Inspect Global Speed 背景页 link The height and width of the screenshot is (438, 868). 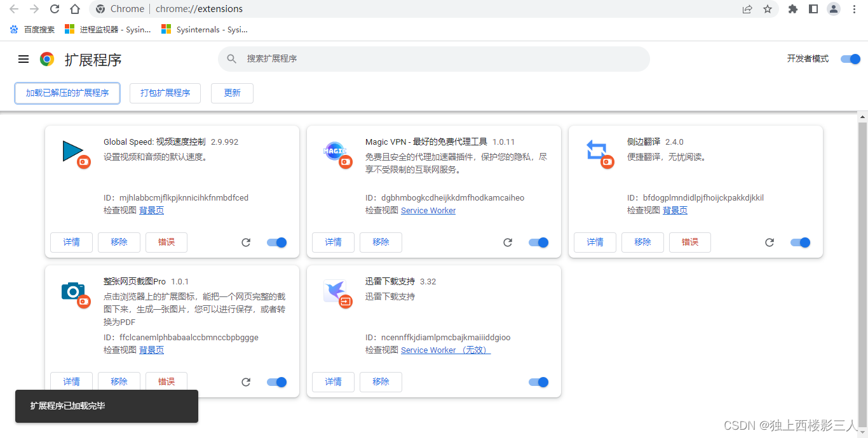click(x=151, y=211)
